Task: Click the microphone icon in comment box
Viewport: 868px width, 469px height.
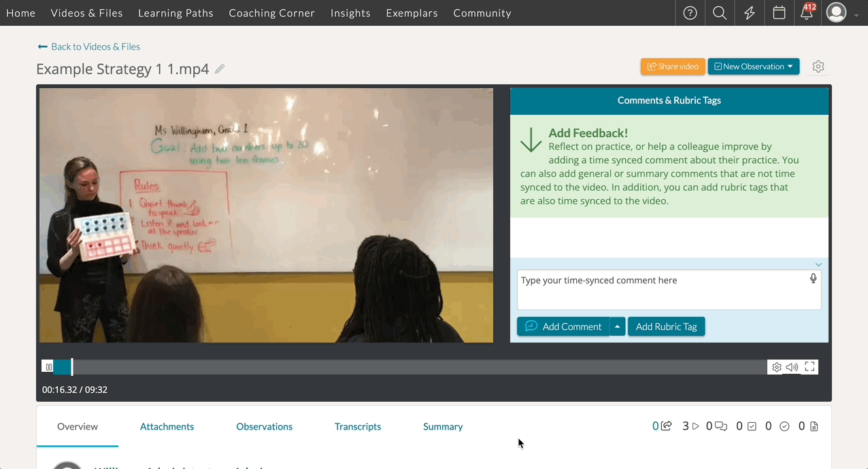Action: click(x=813, y=279)
